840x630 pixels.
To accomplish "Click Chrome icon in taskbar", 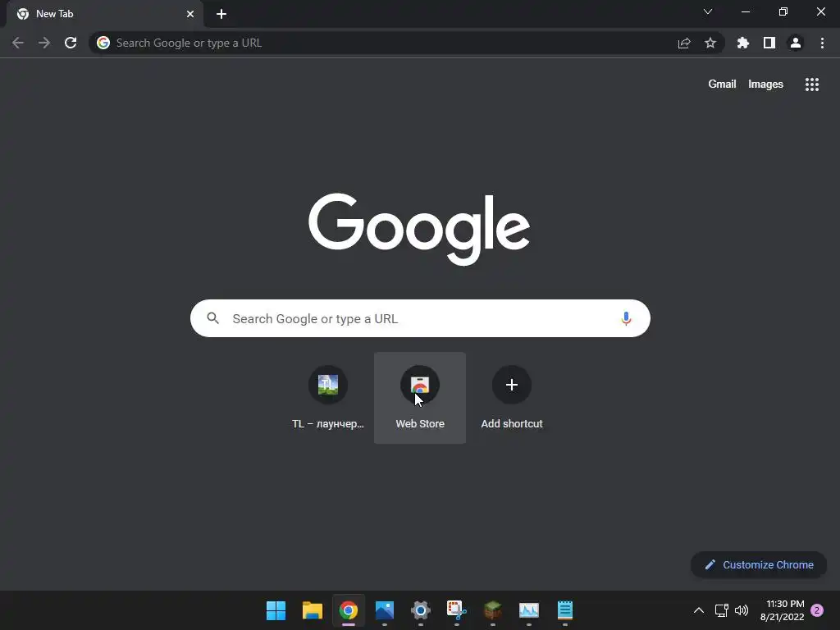I will (348, 610).
